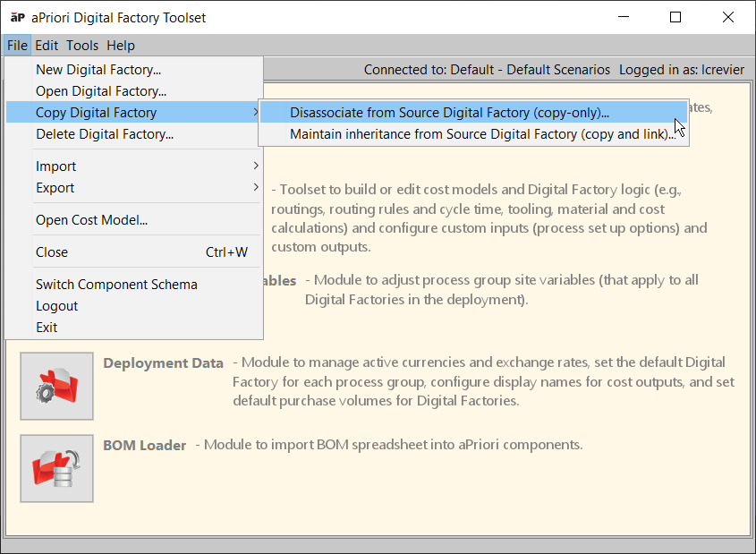756x554 pixels.
Task: Click the Ctrl+W shortcut label
Action: [x=226, y=252]
